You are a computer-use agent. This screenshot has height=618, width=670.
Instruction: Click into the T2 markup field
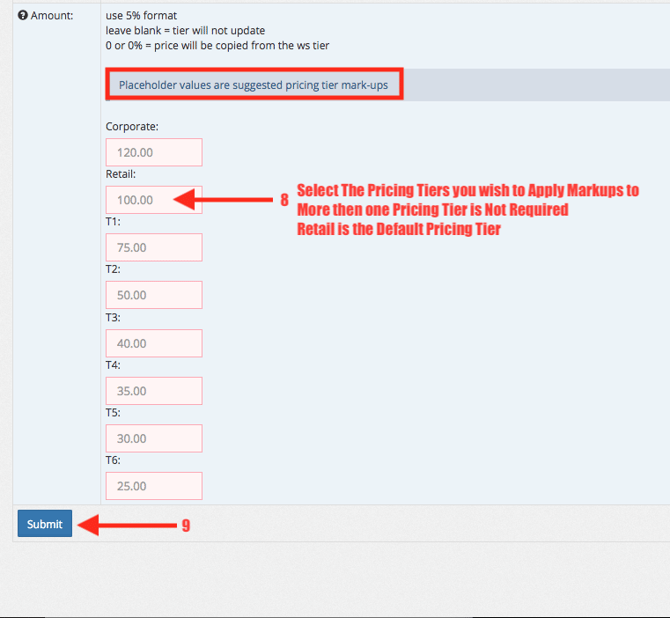point(154,295)
